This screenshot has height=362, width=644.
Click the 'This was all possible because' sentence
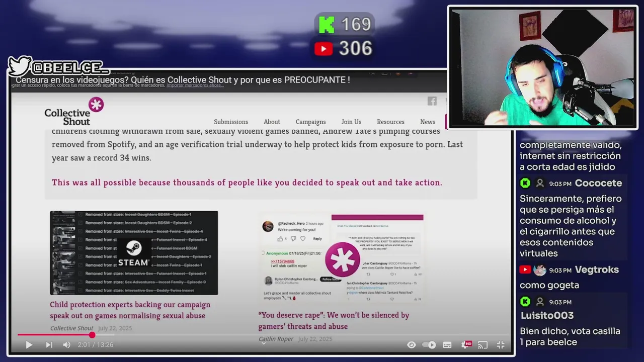247,183
